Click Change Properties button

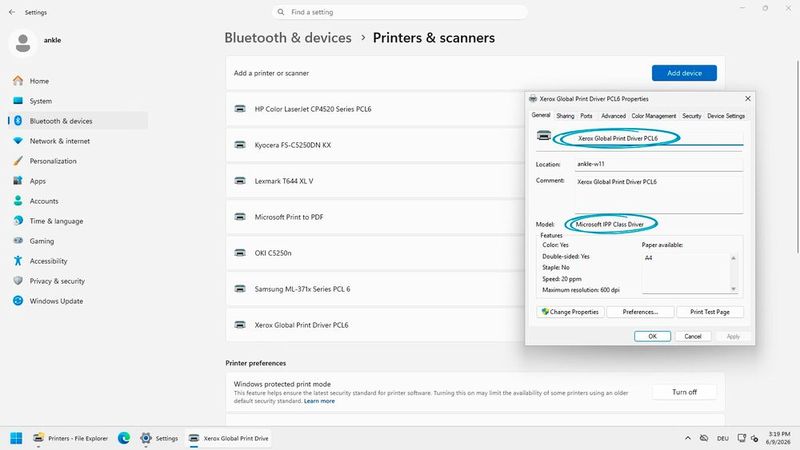pos(570,312)
